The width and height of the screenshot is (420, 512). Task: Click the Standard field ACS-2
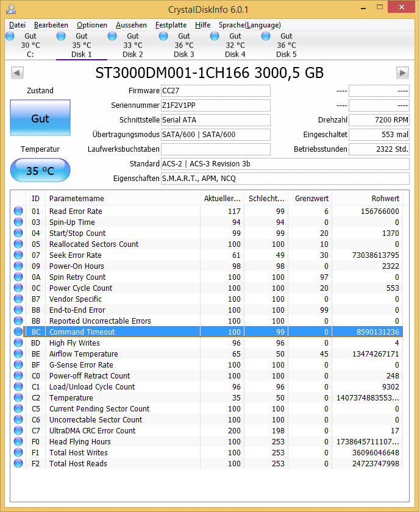click(285, 164)
